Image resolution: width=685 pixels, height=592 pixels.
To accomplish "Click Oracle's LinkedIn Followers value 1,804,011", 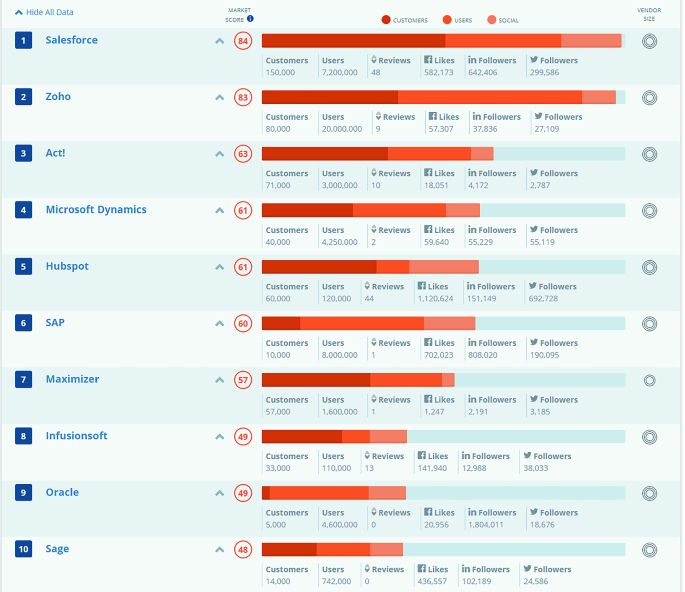I will point(485,525).
